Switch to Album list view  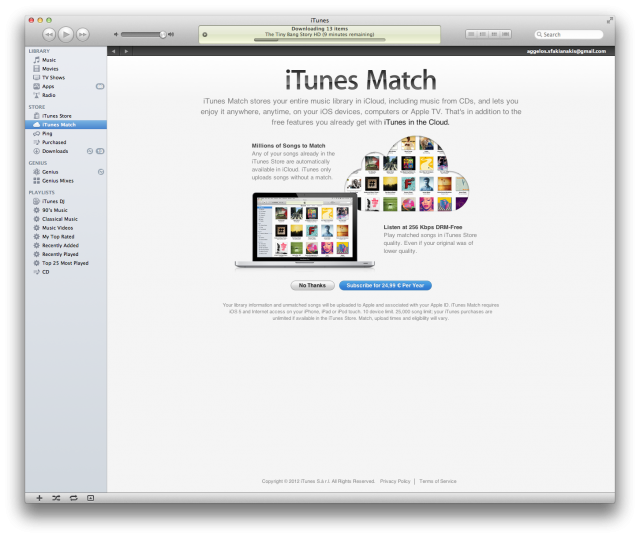pyautogui.click(x=483, y=34)
